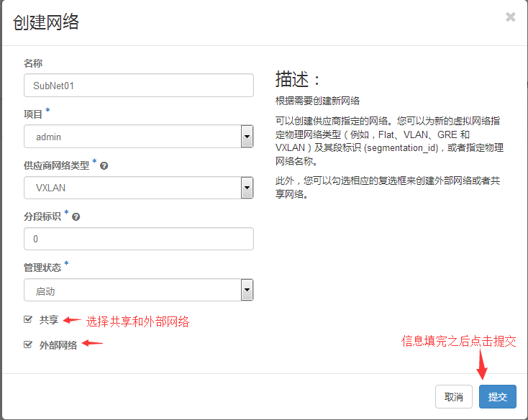Open the 项目 dropdown showing admin
The image size is (528, 420).
coord(138,136)
